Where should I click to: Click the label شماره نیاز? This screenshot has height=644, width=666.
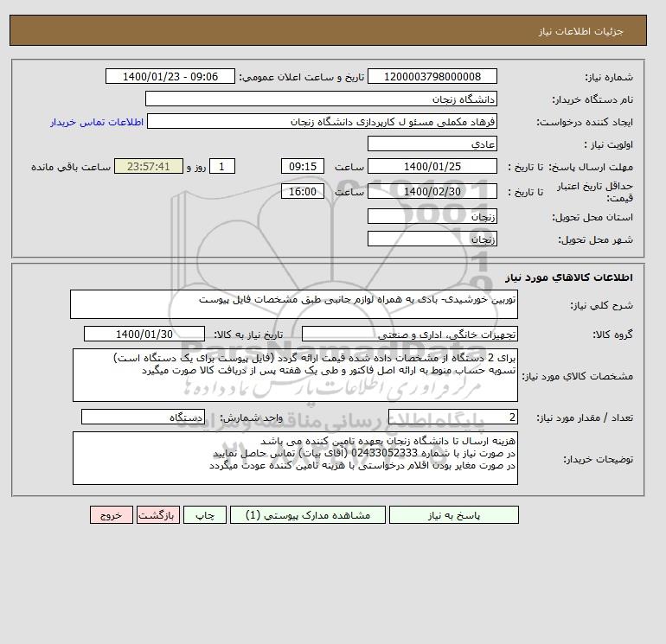coord(609,77)
